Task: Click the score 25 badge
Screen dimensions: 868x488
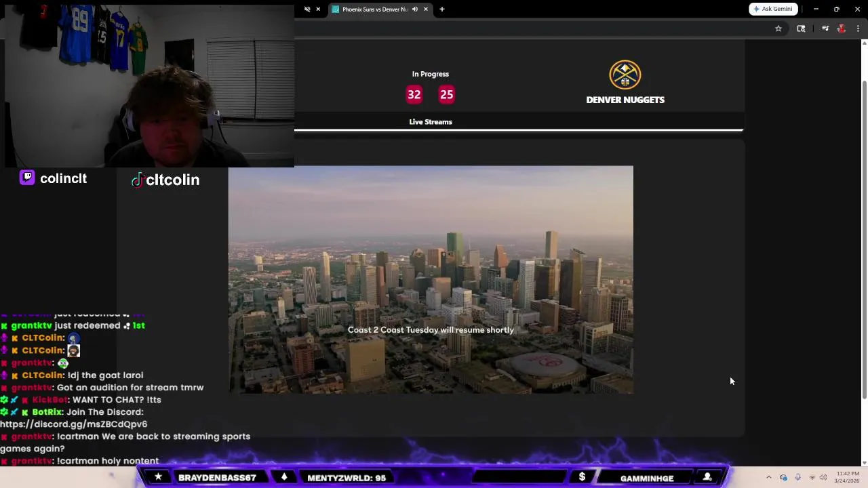Action: (446, 95)
